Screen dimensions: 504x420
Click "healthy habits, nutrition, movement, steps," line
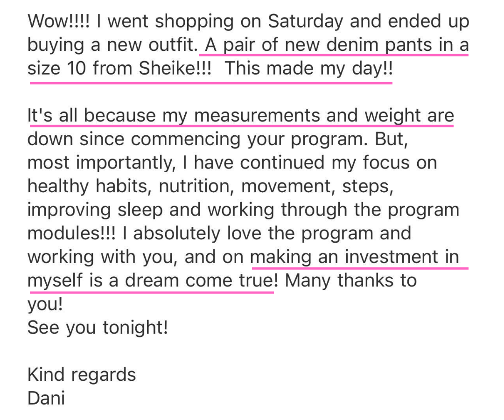point(210,186)
